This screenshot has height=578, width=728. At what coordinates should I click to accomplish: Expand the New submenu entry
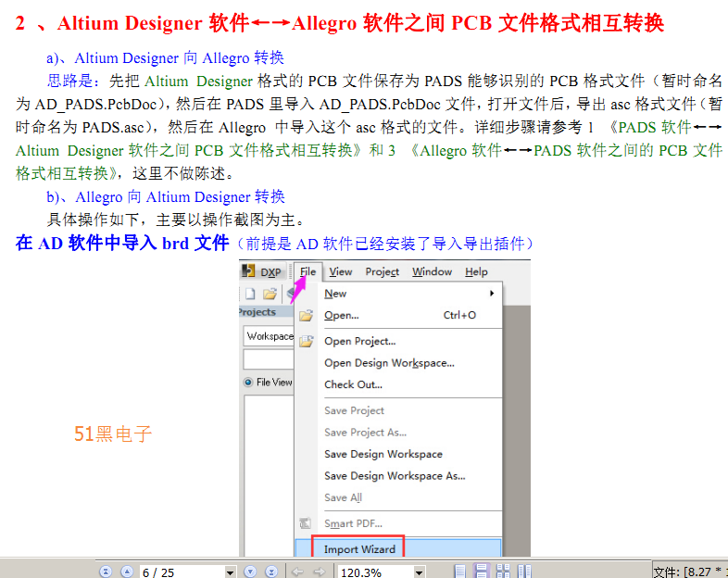point(398,294)
